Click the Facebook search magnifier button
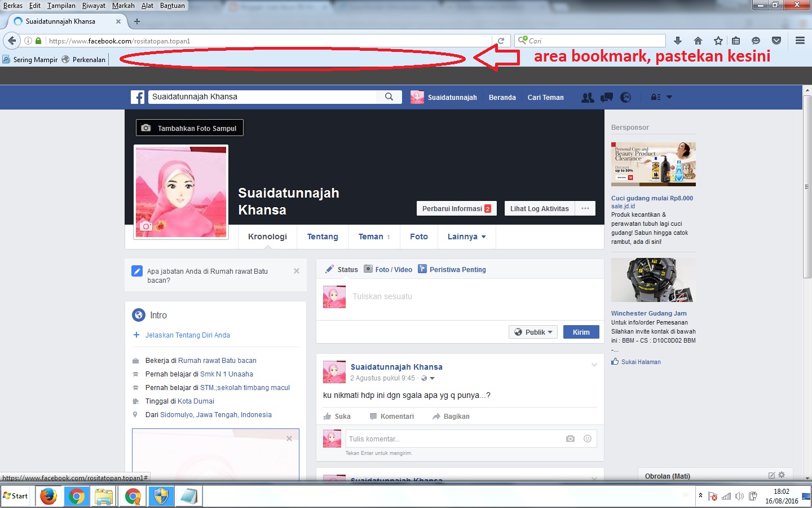 tap(389, 97)
